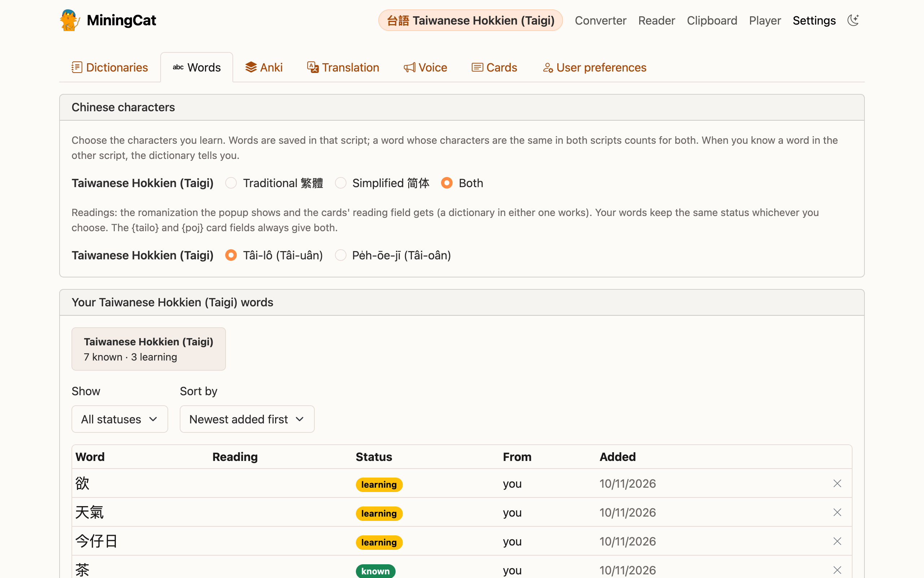
Task: Open the Settings page
Action: [x=814, y=20]
